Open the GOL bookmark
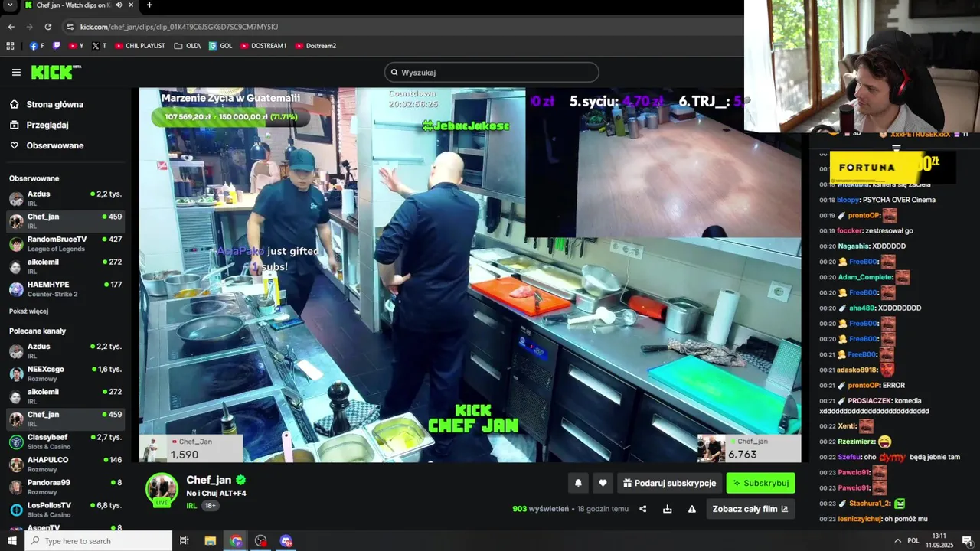Image resolution: width=980 pixels, height=551 pixels. (220, 46)
